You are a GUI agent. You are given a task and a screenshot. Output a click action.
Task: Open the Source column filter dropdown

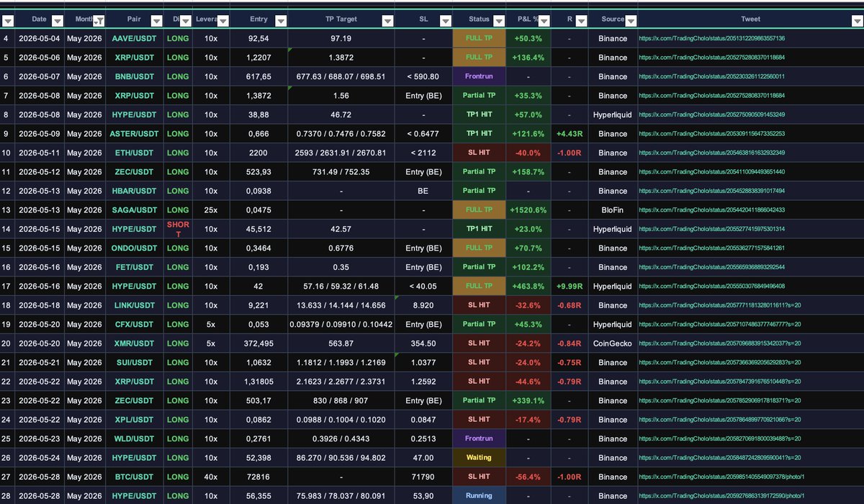[631, 20]
